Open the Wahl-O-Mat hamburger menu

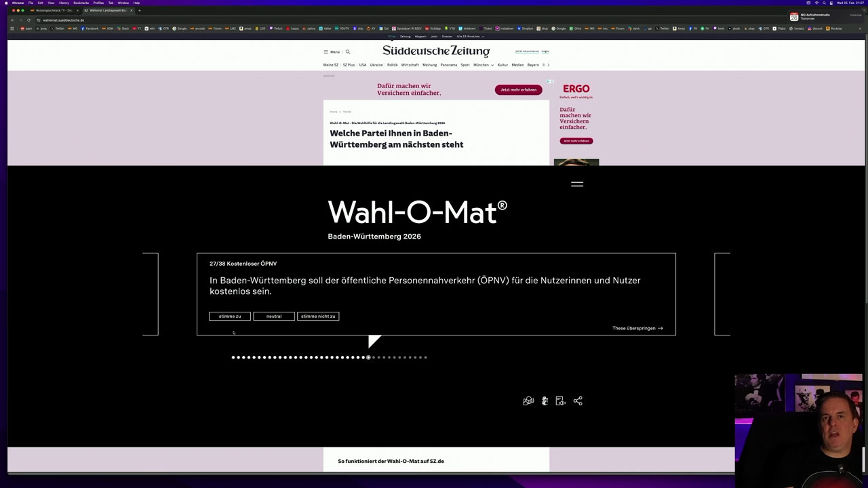point(577,184)
